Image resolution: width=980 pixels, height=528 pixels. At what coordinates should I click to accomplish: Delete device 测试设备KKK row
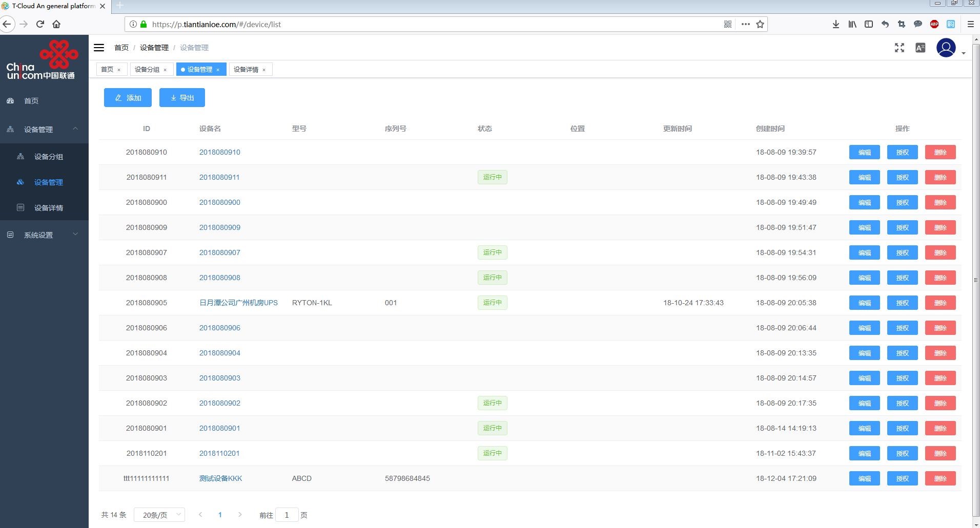pos(940,478)
